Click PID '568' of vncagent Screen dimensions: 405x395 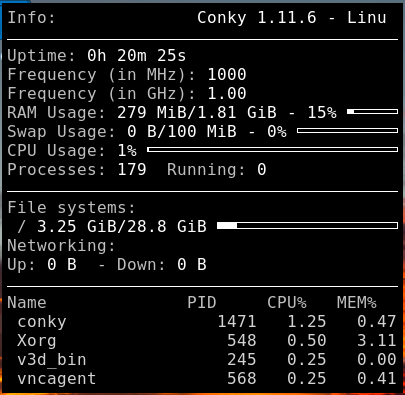(242, 379)
